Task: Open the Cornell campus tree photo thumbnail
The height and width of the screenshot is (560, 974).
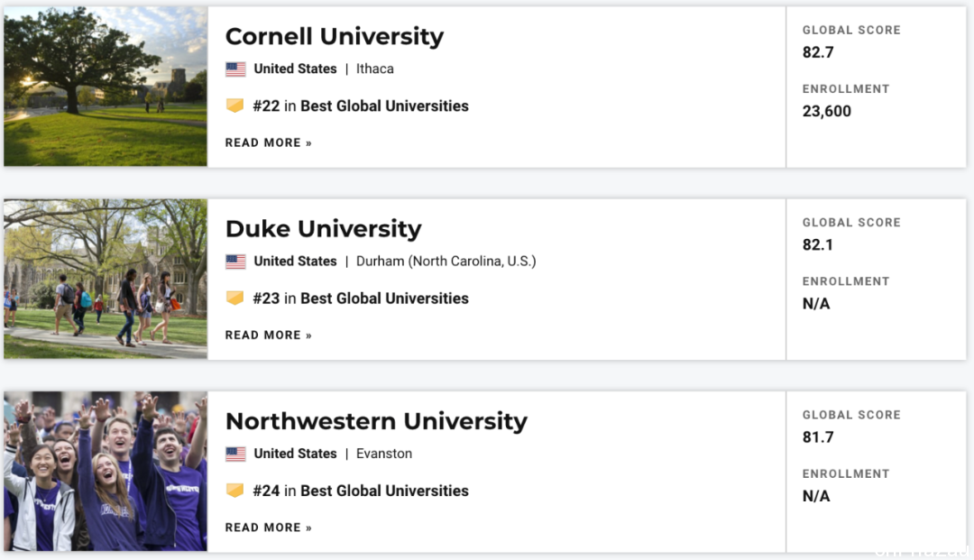Action: (106, 87)
